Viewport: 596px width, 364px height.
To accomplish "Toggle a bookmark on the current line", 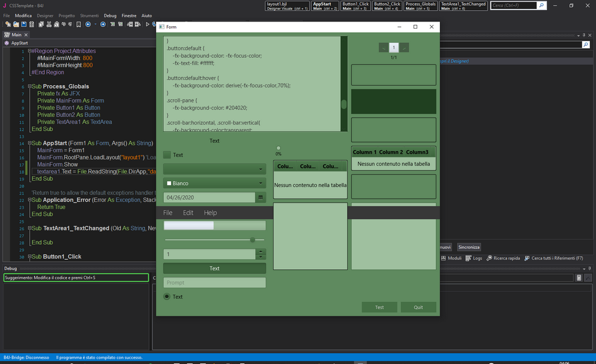I will pos(79,24).
